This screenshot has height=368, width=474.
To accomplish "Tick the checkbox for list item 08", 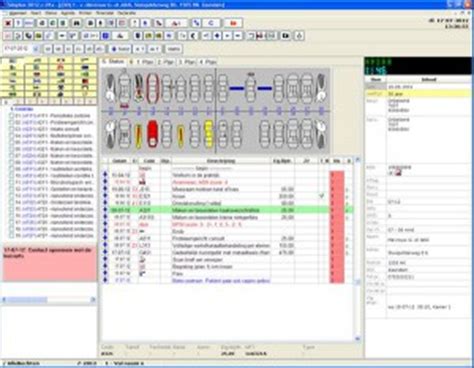I will tap(12, 162).
